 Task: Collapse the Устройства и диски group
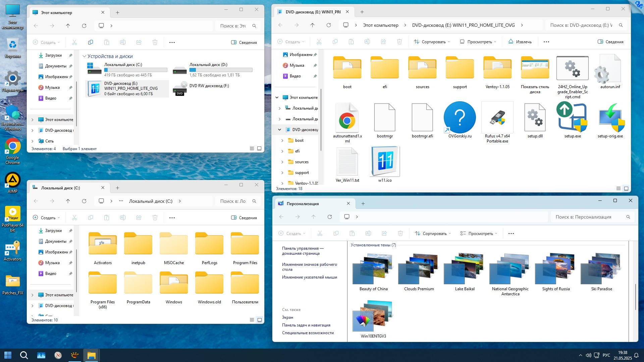coord(85,56)
